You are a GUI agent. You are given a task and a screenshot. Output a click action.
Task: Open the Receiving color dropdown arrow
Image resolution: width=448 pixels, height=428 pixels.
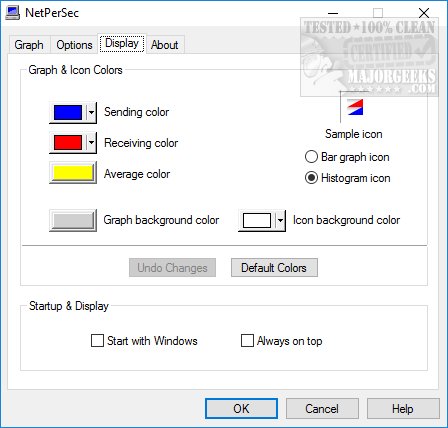(x=91, y=143)
